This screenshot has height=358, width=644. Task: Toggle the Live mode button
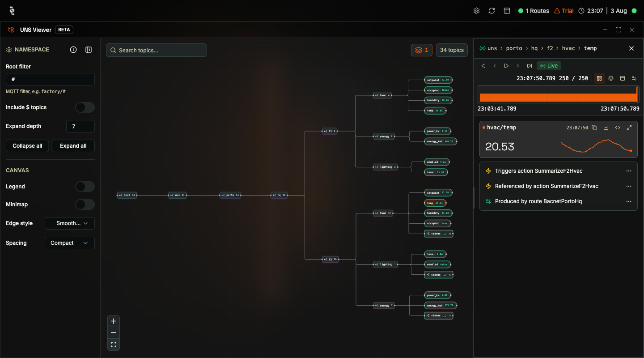(549, 66)
